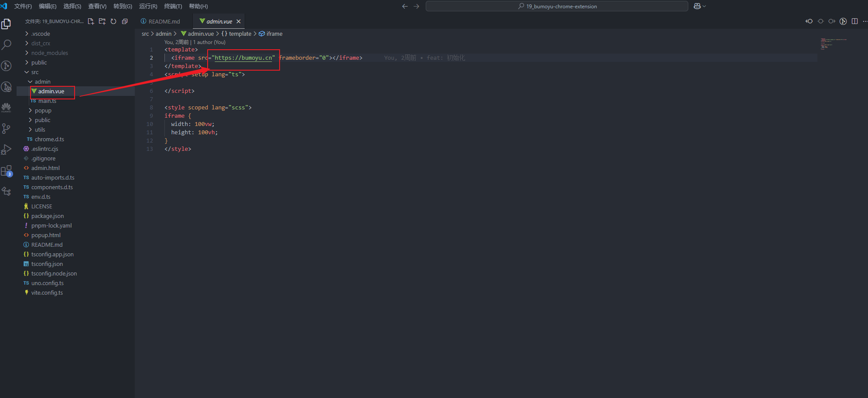The image size is (868, 398).
Task: Collapse all folders in explorer
Action: 125,21
